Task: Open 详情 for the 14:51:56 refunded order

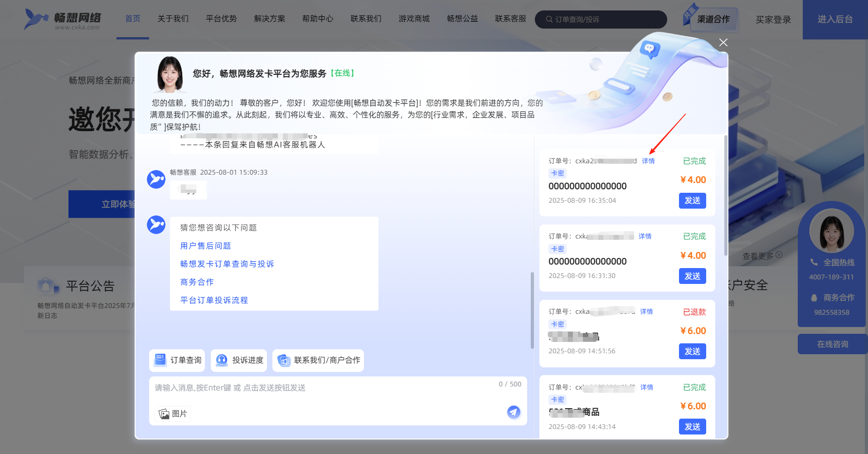Action: [646, 312]
